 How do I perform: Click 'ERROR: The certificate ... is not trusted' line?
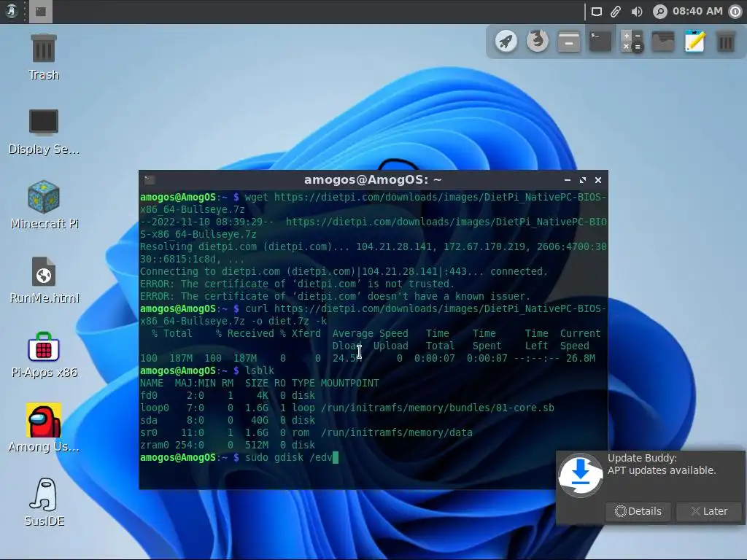pos(298,284)
